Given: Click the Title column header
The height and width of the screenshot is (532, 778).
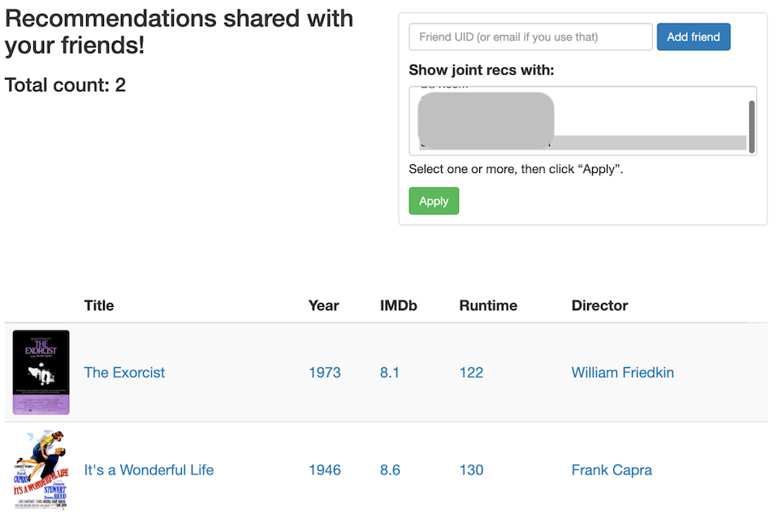Looking at the screenshot, I should click(x=99, y=306).
